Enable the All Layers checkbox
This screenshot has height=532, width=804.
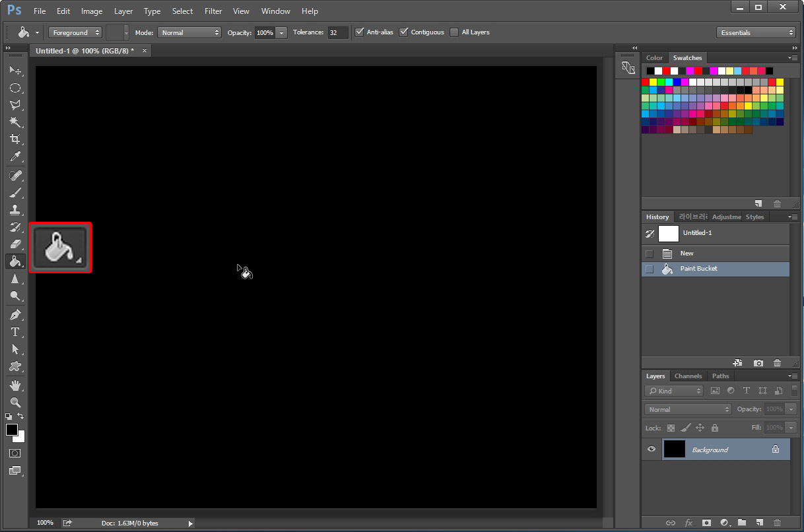454,32
